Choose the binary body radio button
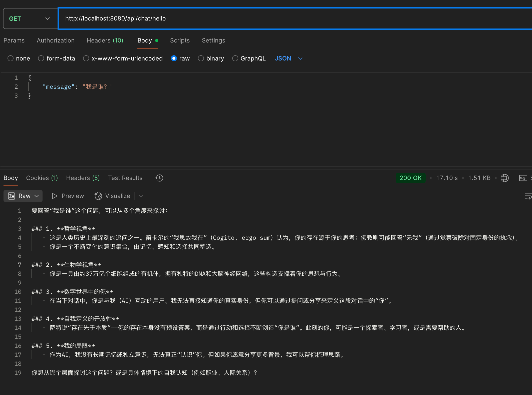532x395 pixels. pos(201,58)
